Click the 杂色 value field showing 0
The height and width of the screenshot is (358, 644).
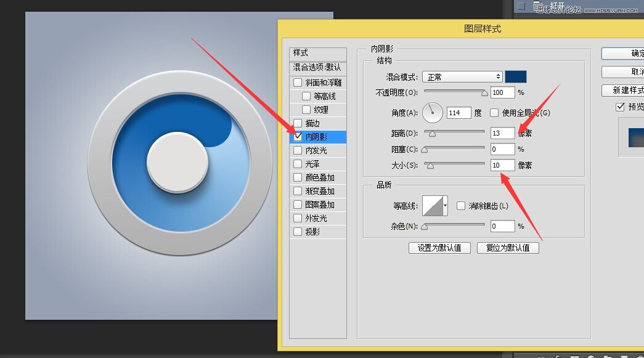[503, 226]
